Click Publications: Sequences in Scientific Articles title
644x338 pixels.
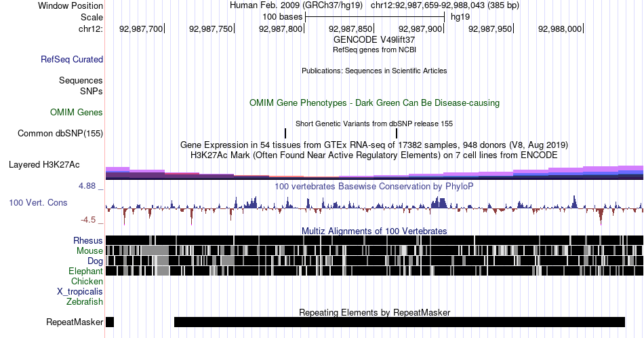coord(374,71)
